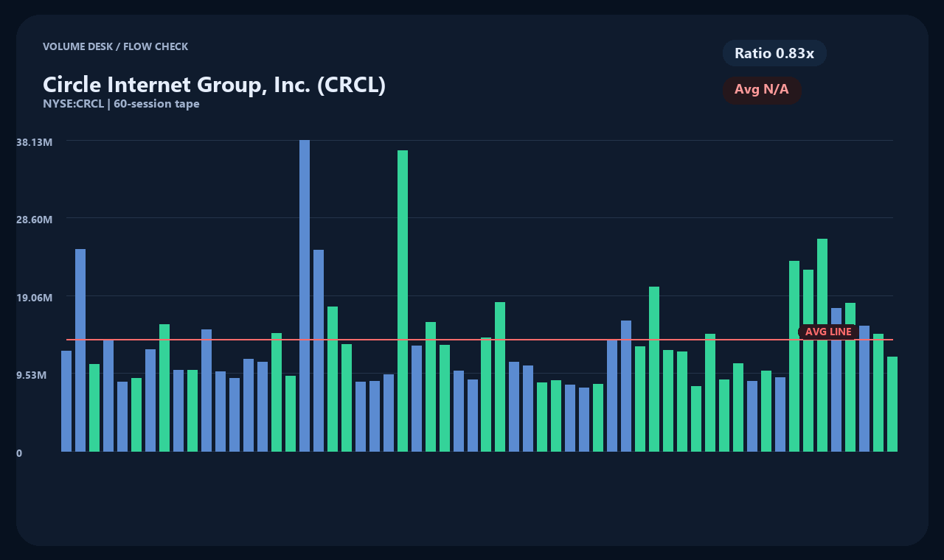The width and height of the screenshot is (944, 560).
Task: Click the Ratio 0.83x badge
Action: coord(774,53)
